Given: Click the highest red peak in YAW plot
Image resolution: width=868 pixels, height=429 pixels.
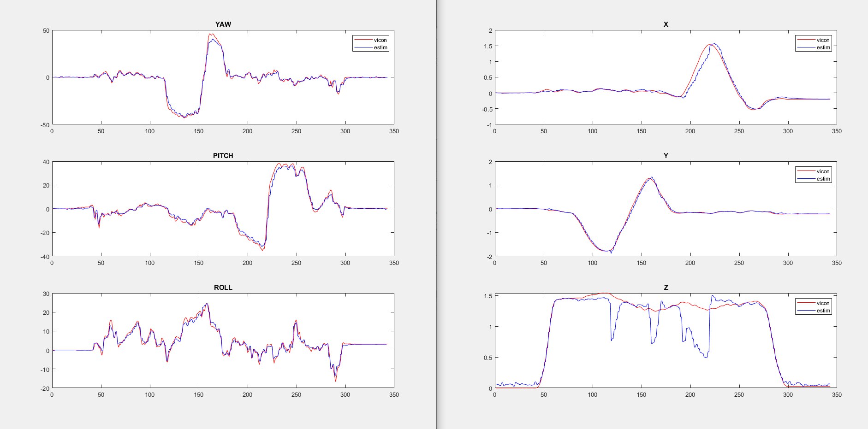Looking at the screenshot, I should [x=211, y=34].
